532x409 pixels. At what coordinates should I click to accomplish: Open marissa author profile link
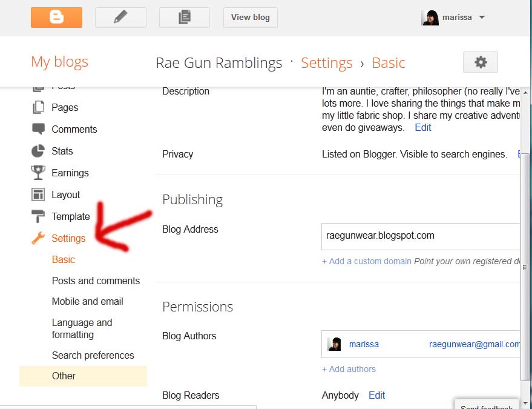(x=364, y=344)
